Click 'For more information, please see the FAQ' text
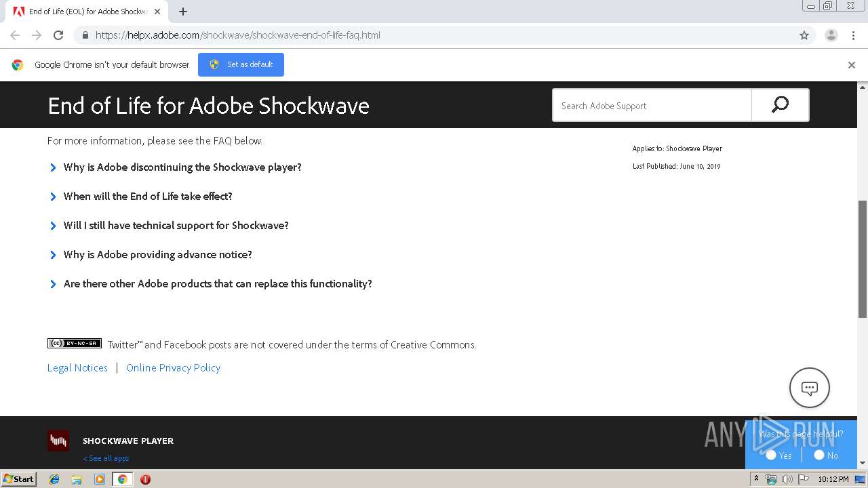868x488 pixels. pos(155,141)
